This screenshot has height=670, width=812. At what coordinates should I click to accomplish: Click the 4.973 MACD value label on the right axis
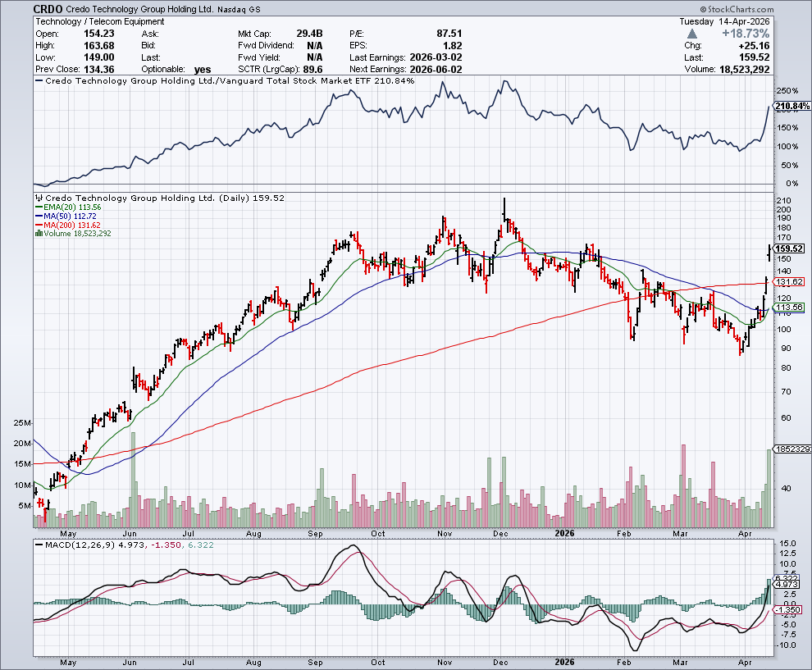click(x=787, y=585)
